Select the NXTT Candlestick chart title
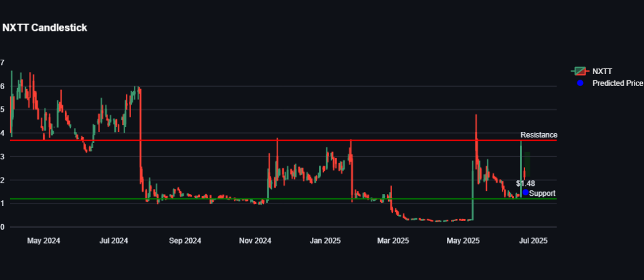The image size is (644, 280). (45, 28)
